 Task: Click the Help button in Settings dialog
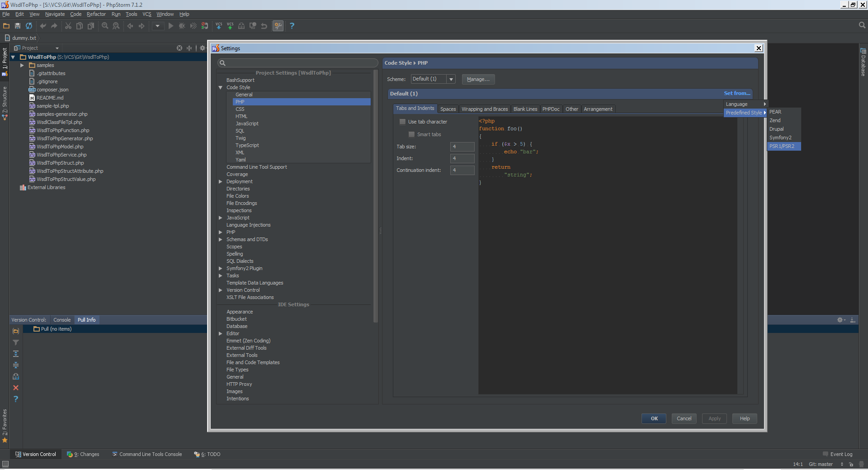(745, 418)
